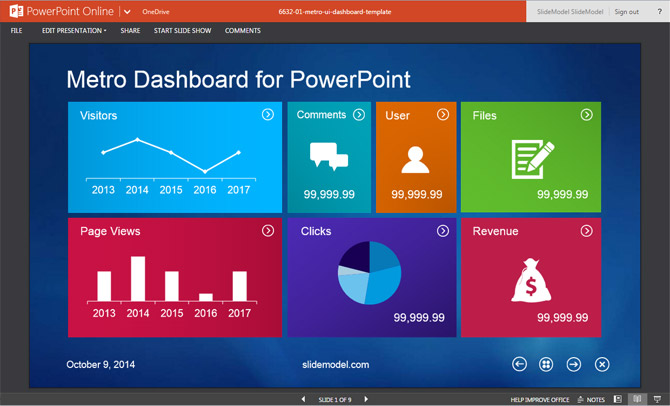Click the Visitors tile label

(98, 115)
